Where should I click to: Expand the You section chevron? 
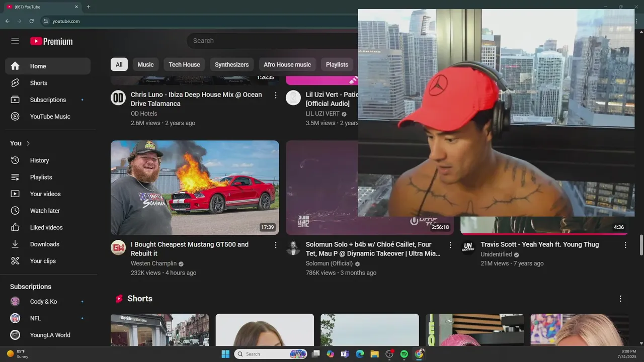click(28, 143)
